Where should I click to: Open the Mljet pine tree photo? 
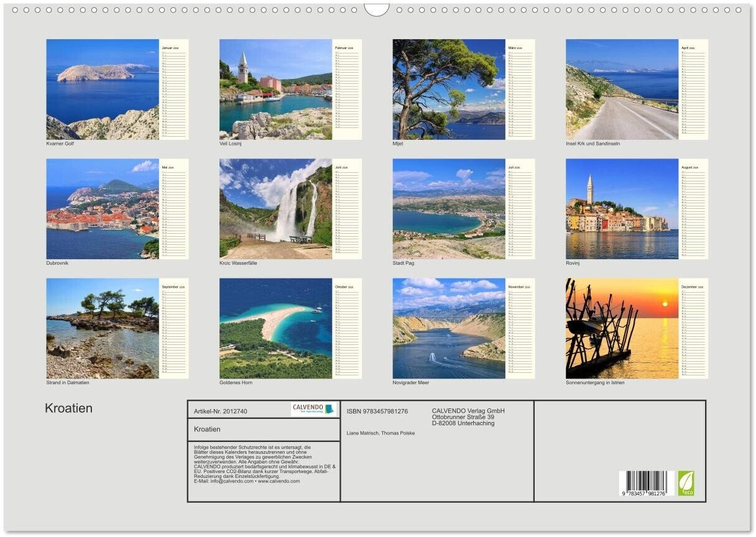point(448,89)
